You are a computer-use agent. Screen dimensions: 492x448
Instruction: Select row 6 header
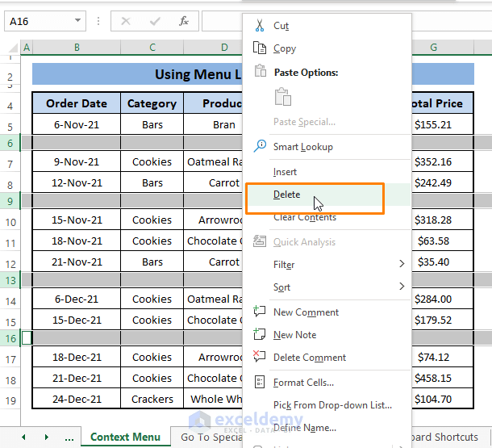pos(10,143)
